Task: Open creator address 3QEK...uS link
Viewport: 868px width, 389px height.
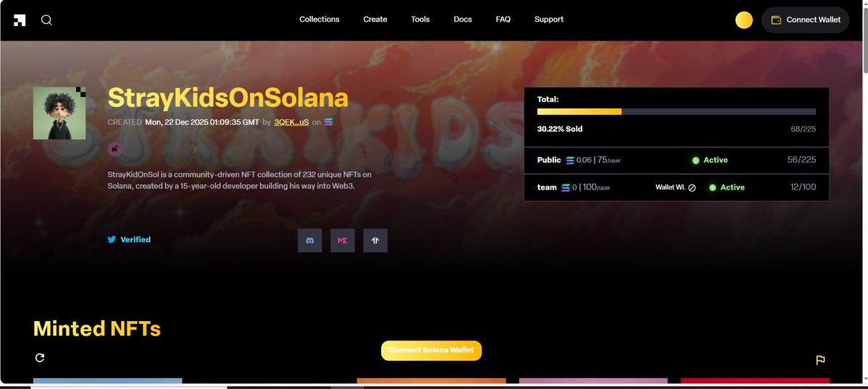Action: pos(292,122)
